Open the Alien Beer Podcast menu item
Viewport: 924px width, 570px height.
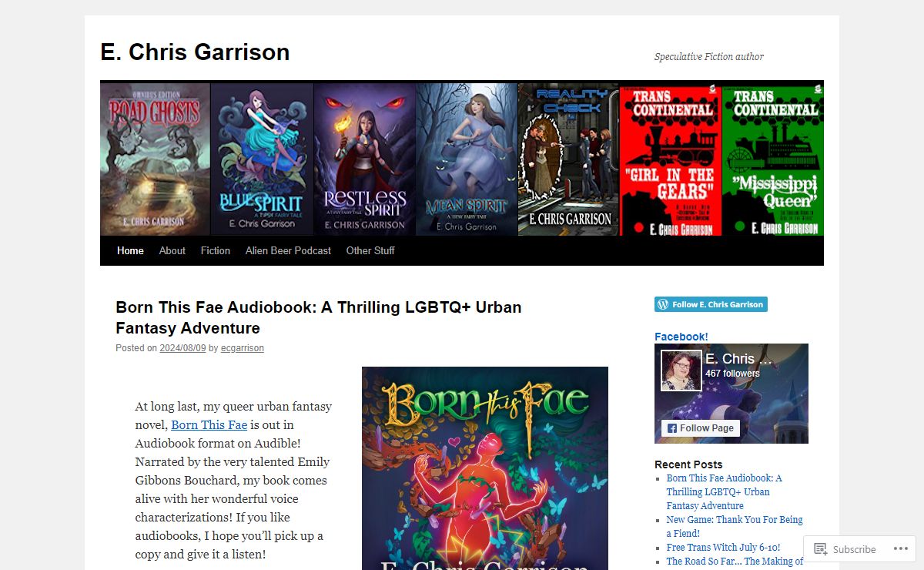point(288,250)
